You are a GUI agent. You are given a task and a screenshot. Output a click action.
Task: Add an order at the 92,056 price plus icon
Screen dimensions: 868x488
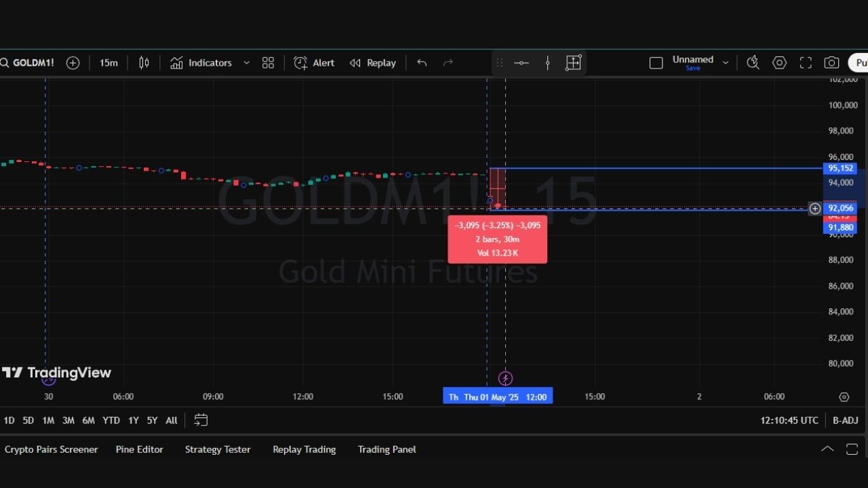coord(815,208)
